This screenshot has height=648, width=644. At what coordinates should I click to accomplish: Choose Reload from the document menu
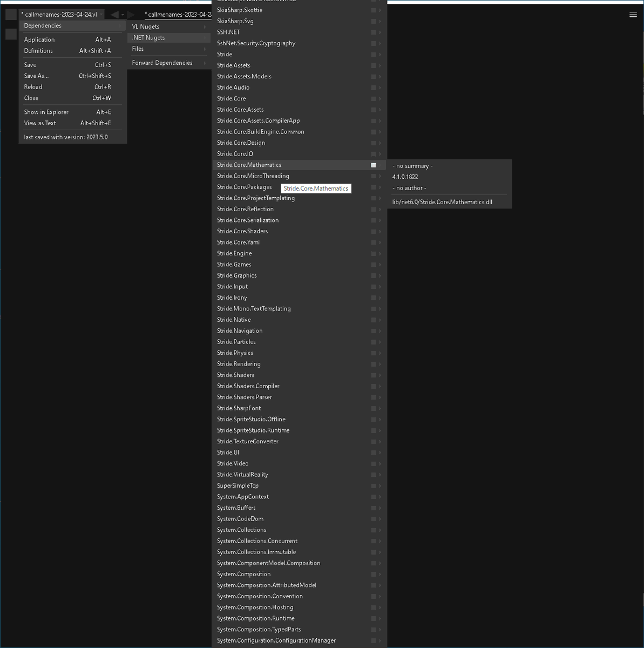click(73, 87)
